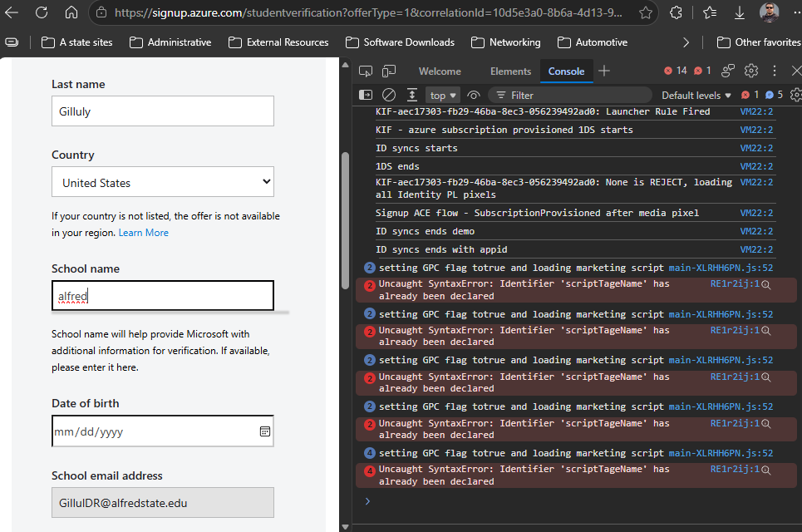Open the Software Downloads favorites folder
802x532 pixels.
click(400, 42)
